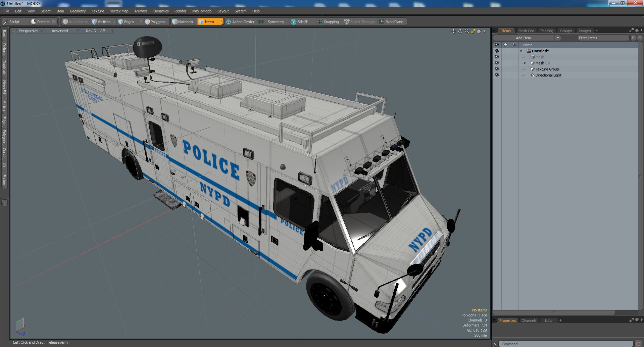Switch to Materials selection mode
Image resolution: width=644 pixels, height=347 pixels.
[183, 22]
